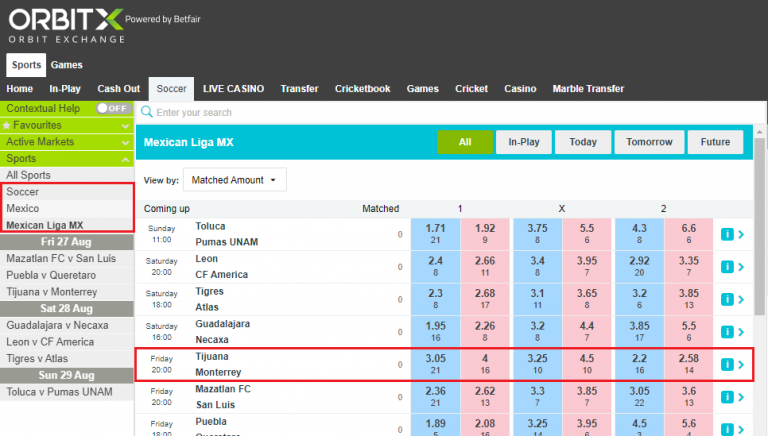Open Leon v CF America sidebar link
Screen dimensions: 768x436
pyautogui.click(x=67, y=341)
